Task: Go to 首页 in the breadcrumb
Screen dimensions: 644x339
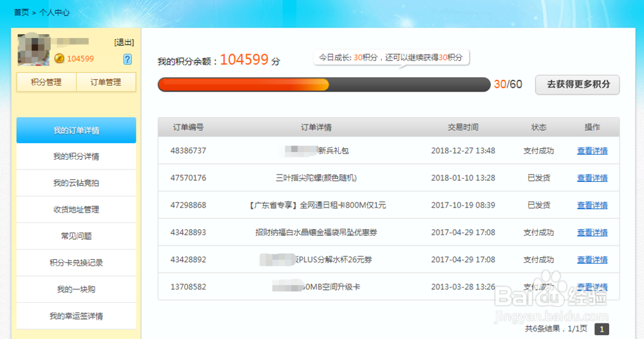Action: pyautogui.click(x=21, y=12)
